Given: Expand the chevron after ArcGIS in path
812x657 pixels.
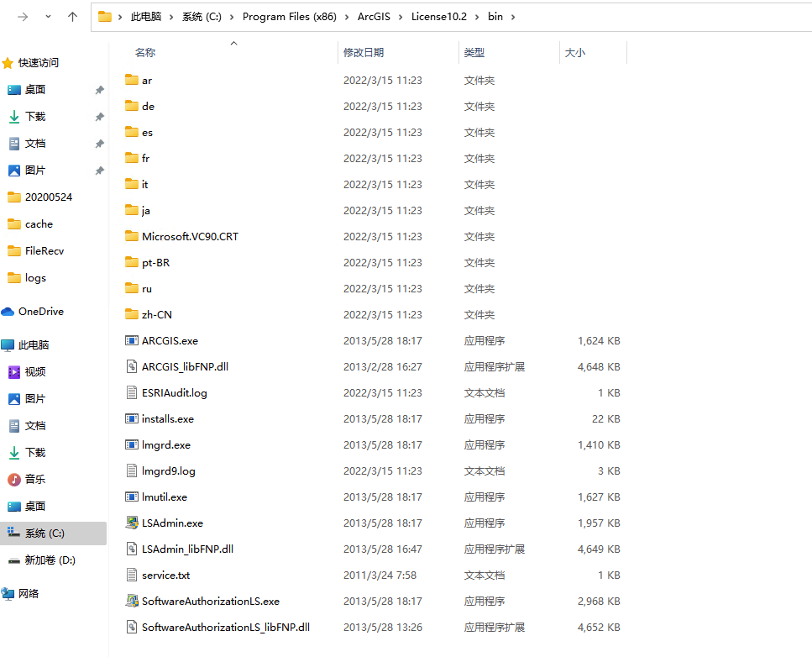Looking at the screenshot, I should pos(401,17).
